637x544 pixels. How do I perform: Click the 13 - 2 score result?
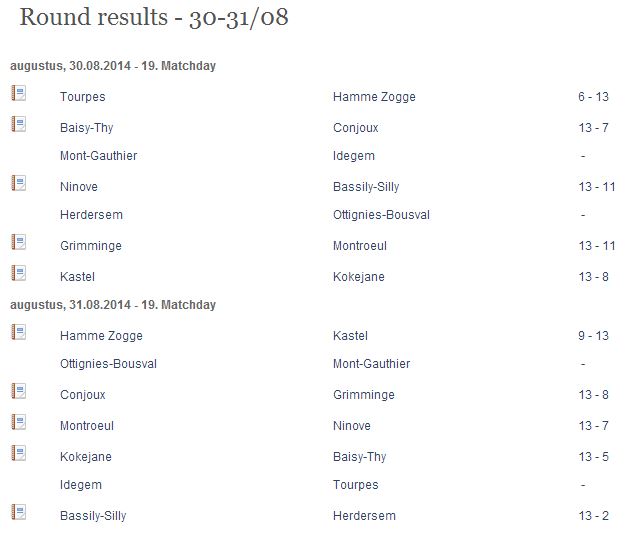(x=594, y=516)
